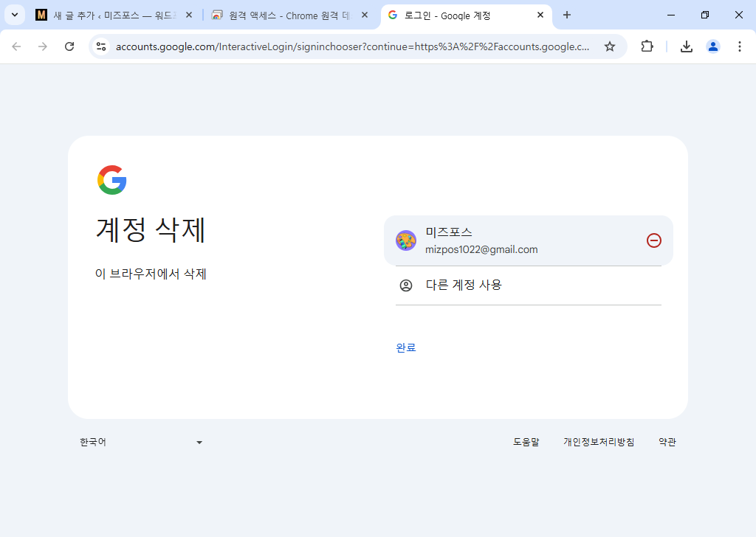This screenshot has height=537, width=756.
Task: Open the 개인정보처리방침 privacy link
Action: point(599,442)
